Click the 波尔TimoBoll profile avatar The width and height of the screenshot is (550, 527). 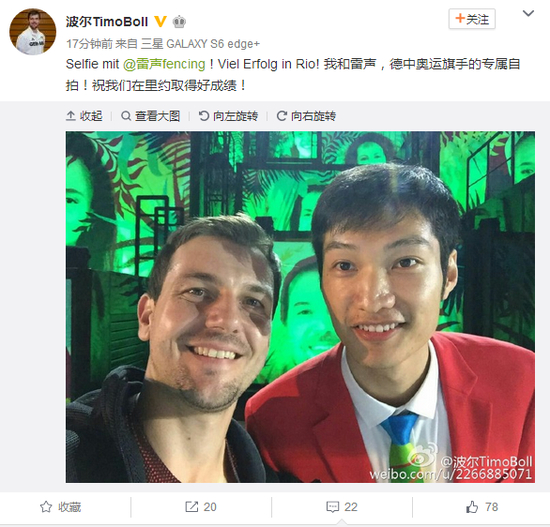click(33, 32)
